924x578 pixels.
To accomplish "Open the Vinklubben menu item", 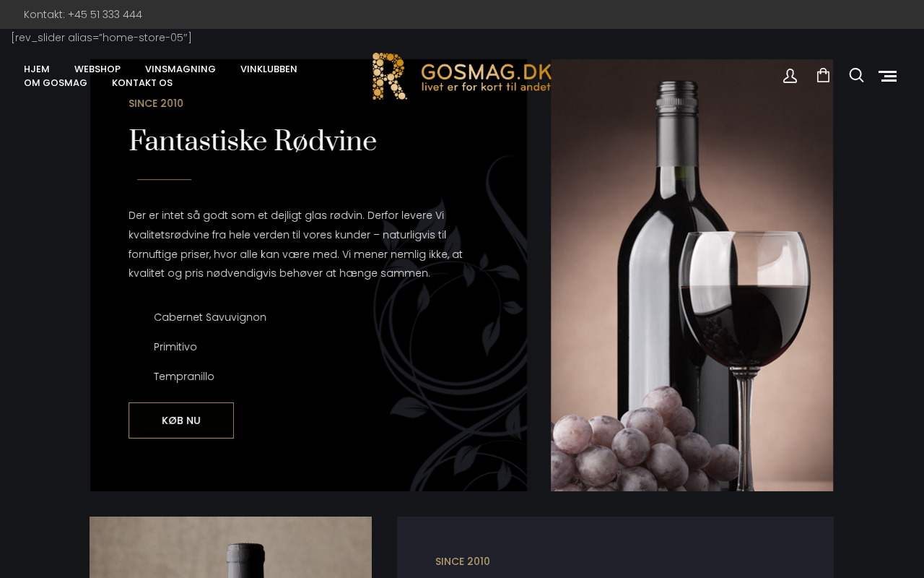I will coord(269,69).
